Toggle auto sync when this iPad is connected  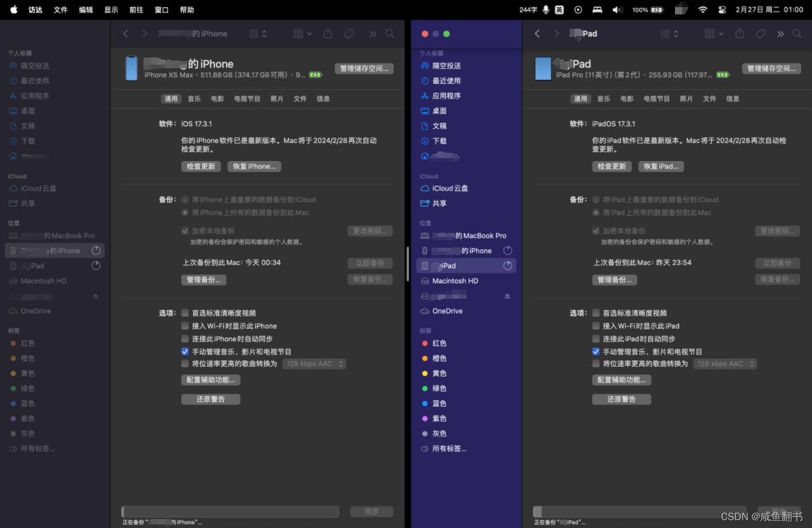[x=596, y=339]
